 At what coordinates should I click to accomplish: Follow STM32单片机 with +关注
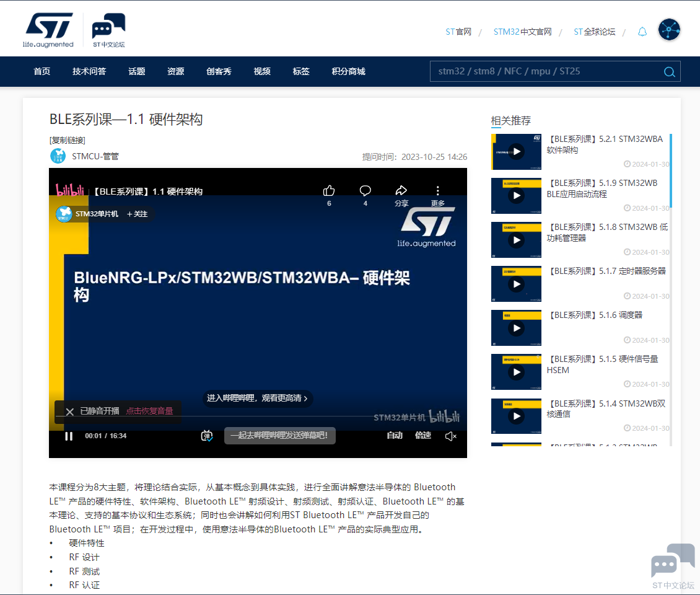click(x=137, y=214)
